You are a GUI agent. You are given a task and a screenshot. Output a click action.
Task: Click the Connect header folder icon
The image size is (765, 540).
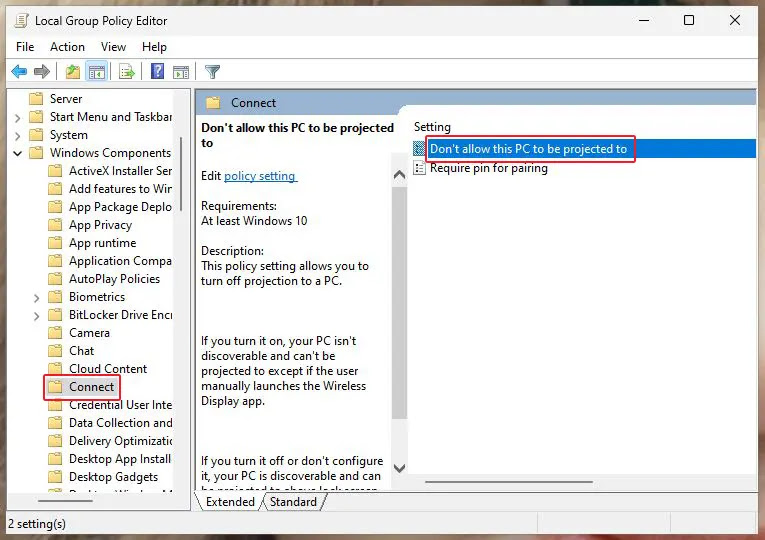coord(213,103)
